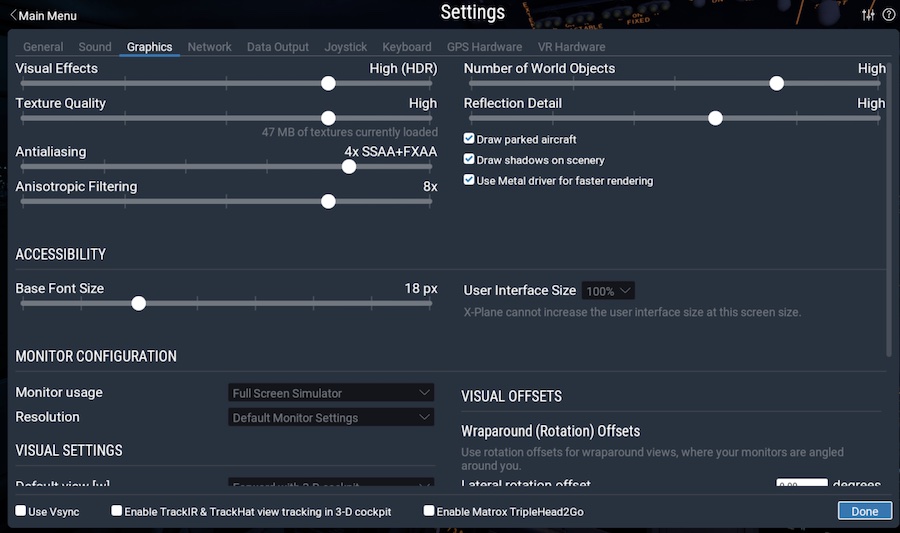Go back to Main Menu
The width and height of the screenshot is (900, 533).
point(43,15)
